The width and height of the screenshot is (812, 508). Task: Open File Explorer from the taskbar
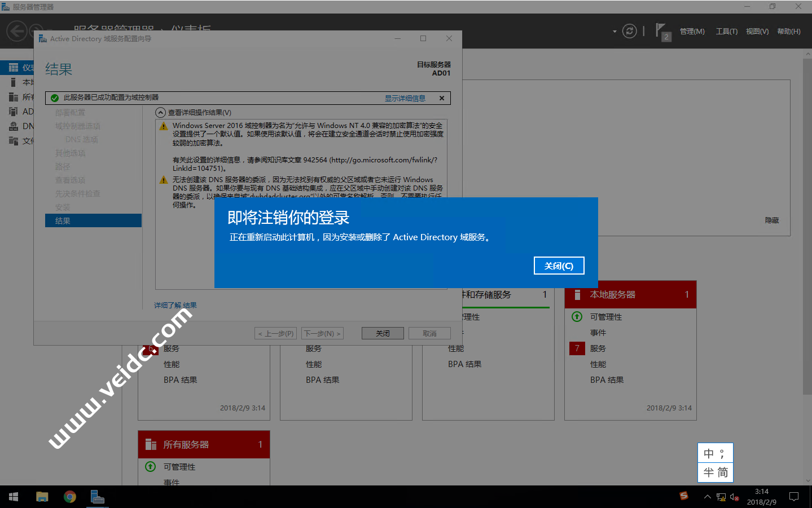(x=42, y=497)
